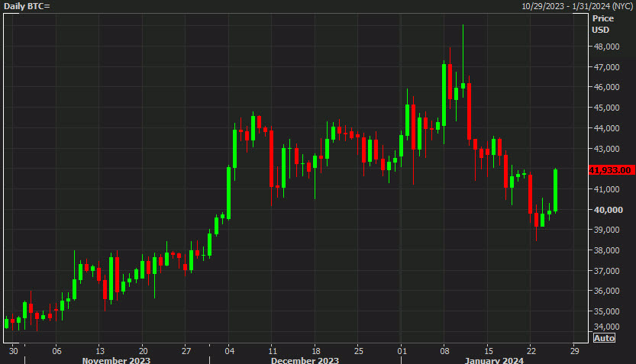The width and height of the screenshot is (636, 364).
Task: Click the 20 date tick in November
Action: pos(143,351)
